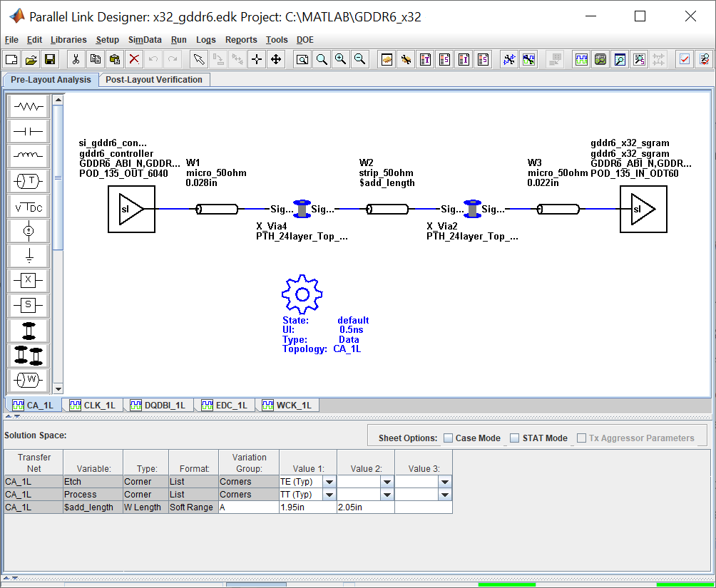This screenshot has width=716, height=588.
Task: Click the red X delete toolbar icon
Action: [x=134, y=59]
